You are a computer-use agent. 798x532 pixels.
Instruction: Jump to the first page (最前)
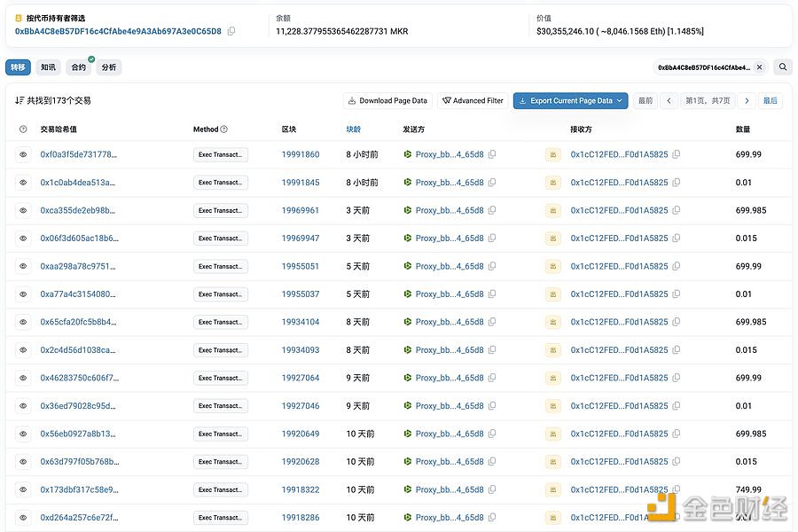(x=645, y=101)
